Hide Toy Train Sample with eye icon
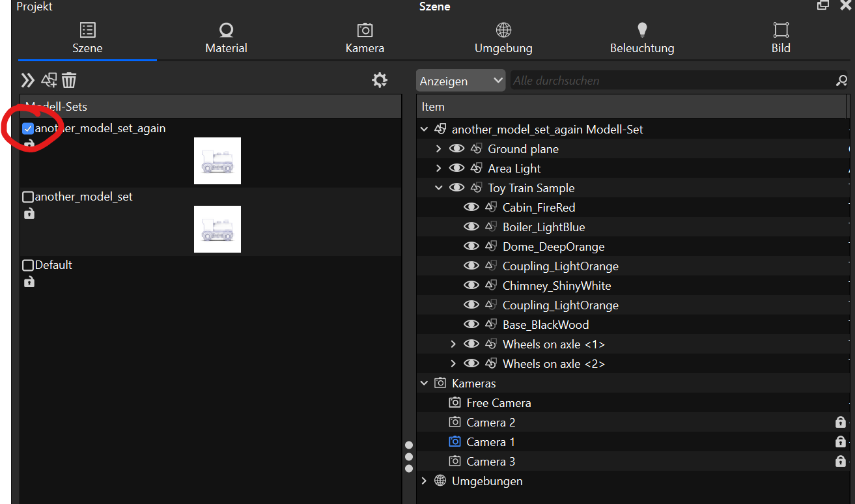The image size is (855, 504). (x=456, y=188)
